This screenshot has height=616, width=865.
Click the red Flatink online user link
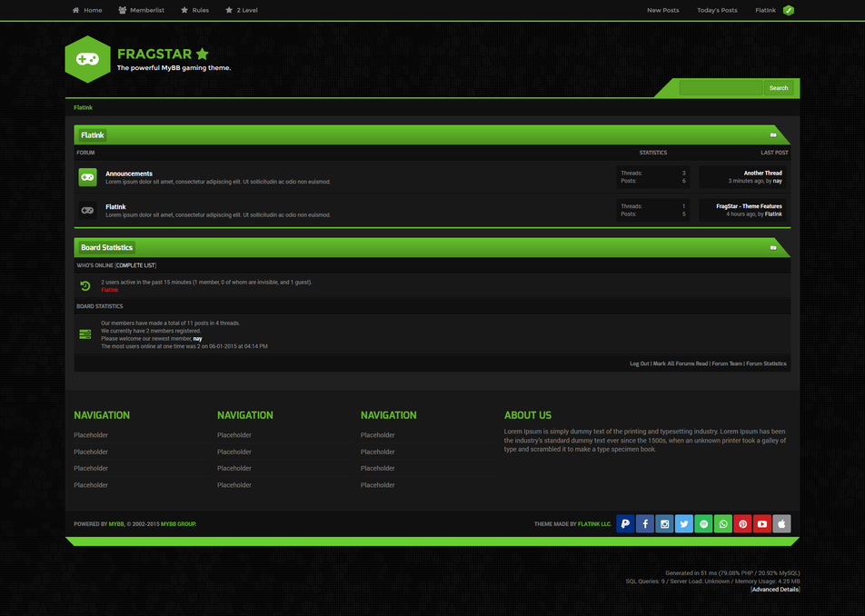pyautogui.click(x=110, y=290)
